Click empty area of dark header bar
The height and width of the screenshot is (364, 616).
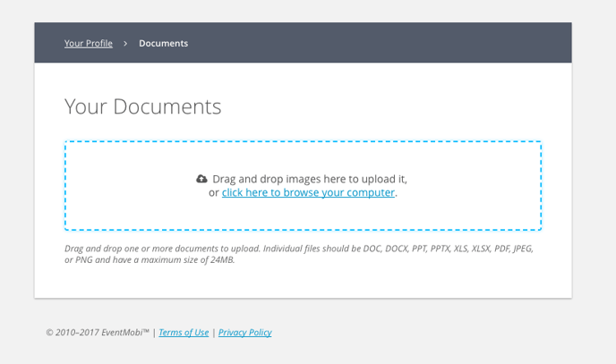coord(377,42)
